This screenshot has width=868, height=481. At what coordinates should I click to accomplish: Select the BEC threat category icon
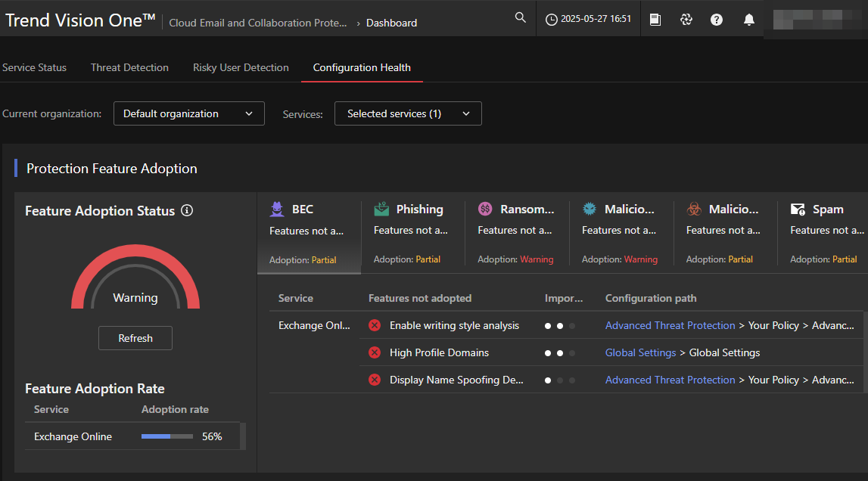click(x=278, y=209)
